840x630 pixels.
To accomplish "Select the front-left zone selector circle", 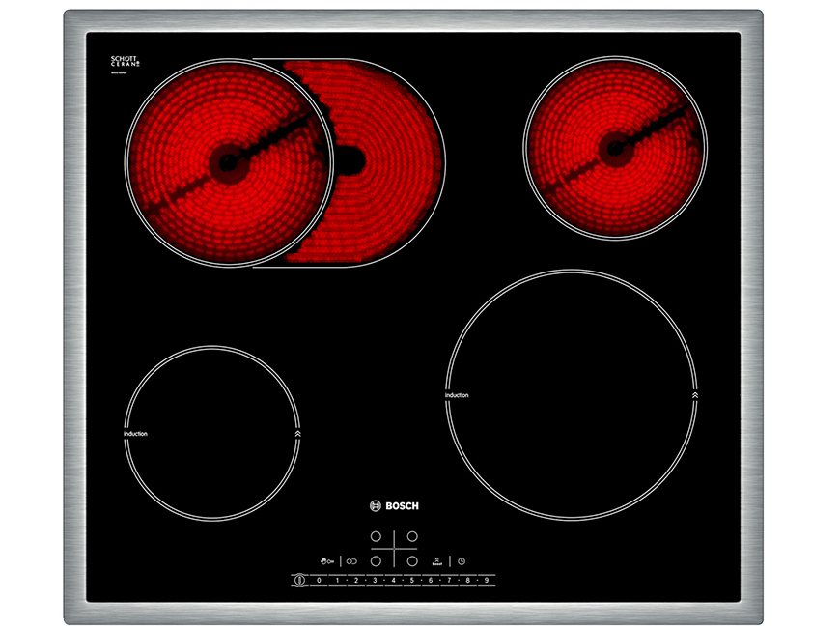I will [375, 559].
